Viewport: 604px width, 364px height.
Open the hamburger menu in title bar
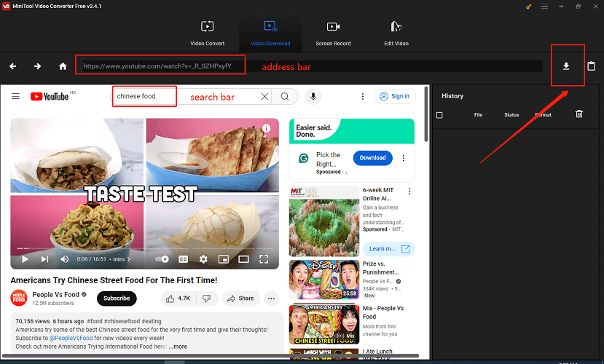click(x=544, y=6)
